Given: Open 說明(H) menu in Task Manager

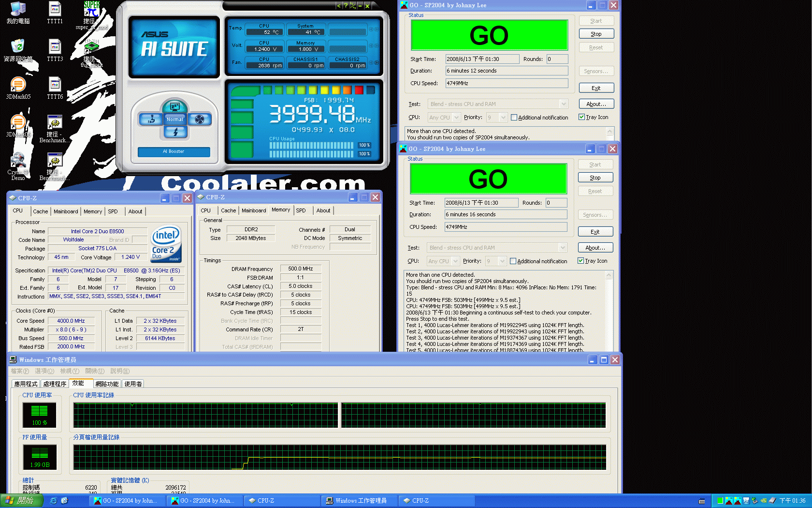Looking at the screenshot, I should (120, 371).
